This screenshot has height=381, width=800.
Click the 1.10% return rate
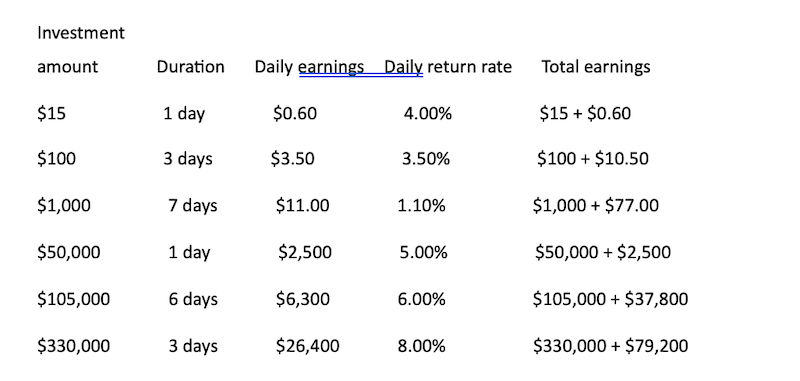421,206
